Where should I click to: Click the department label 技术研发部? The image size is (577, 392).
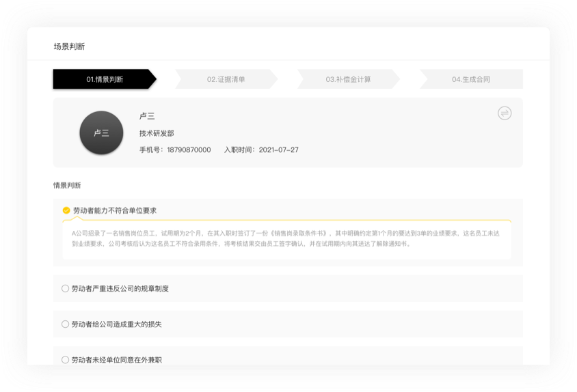tap(157, 133)
